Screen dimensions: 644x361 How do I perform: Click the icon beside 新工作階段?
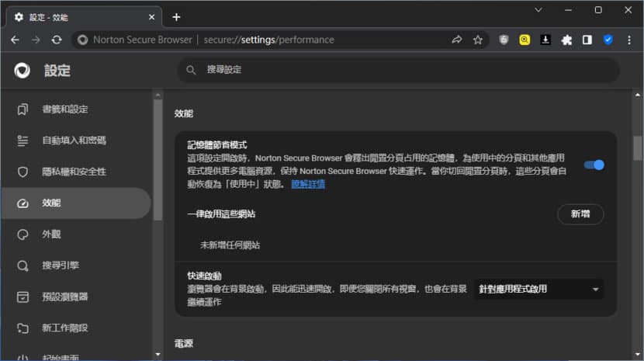point(23,328)
